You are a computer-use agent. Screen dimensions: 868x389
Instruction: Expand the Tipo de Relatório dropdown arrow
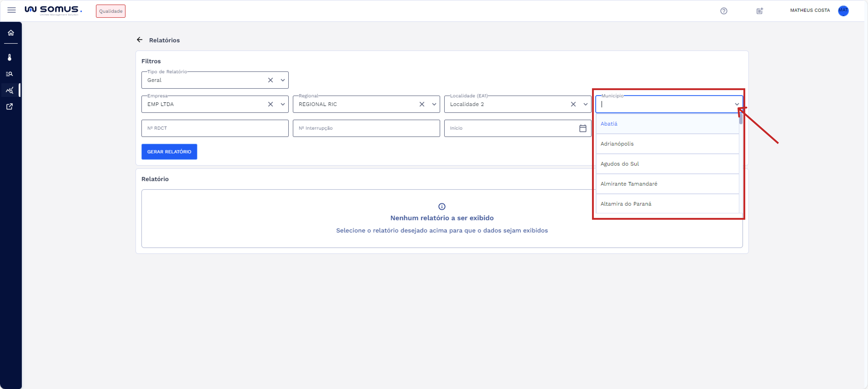tap(283, 80)
